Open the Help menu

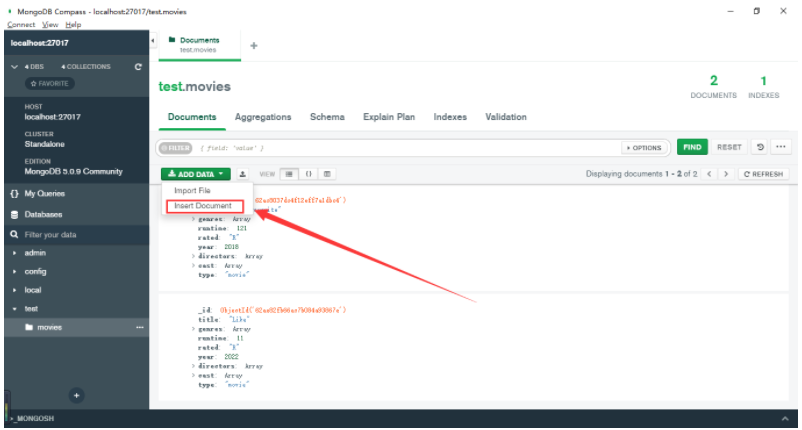[x=73, y=25]
